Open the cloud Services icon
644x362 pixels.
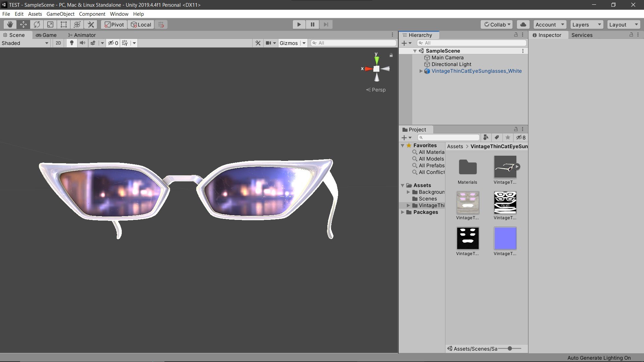coord(523,24)
